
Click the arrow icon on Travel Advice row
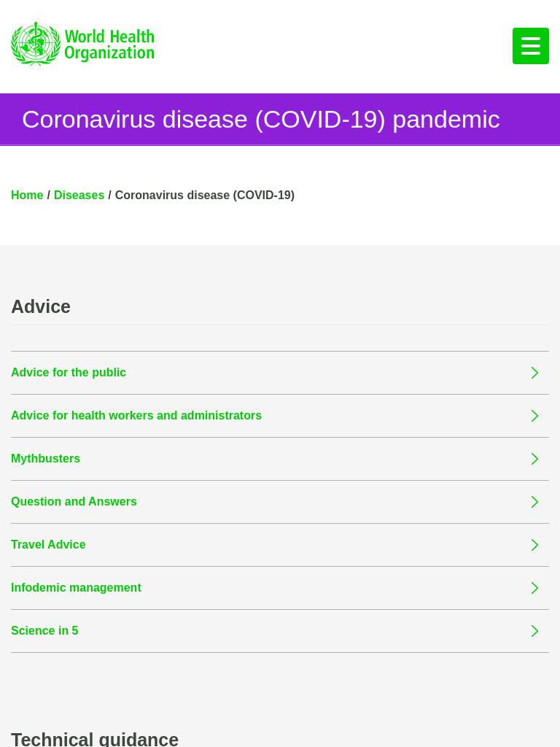pyautogui.click(x=534, y=544)
